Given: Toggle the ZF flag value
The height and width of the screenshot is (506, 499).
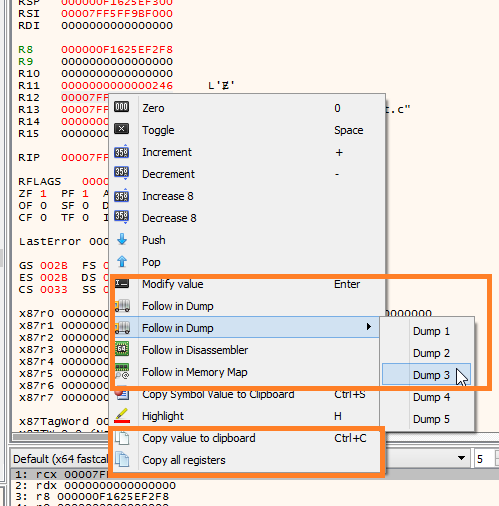Looking at the screenshot, I should [43, 194].
